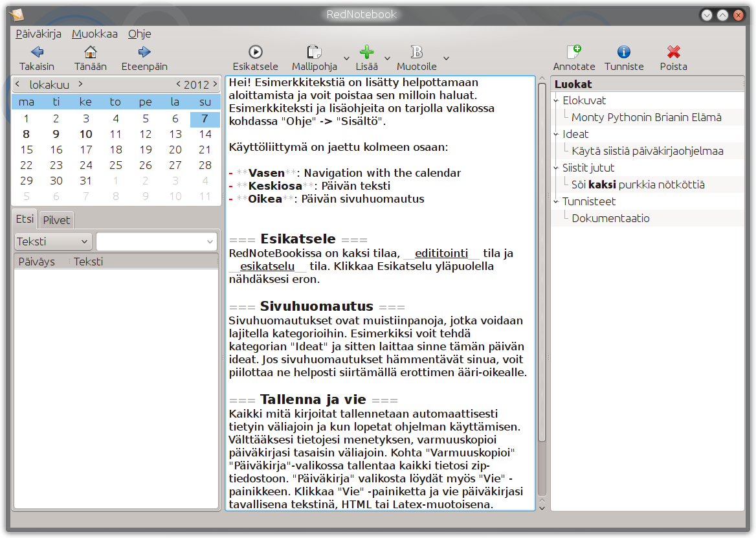The image size is (756, 538).
Task: Select 'Söi kaksi purkkia nötköttiä' entry
Action: click(x=638, y=185)
